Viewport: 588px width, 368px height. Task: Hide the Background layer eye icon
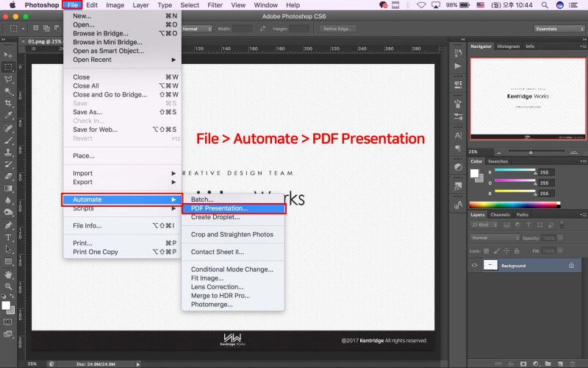[474, 265]
